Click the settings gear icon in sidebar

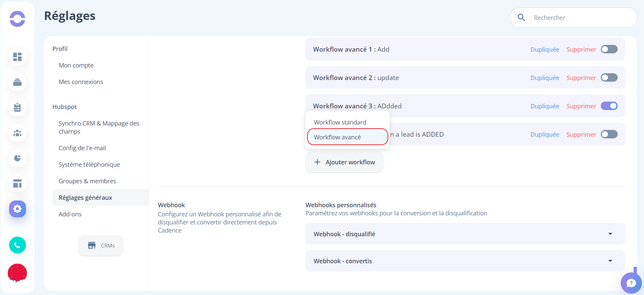click(18, 209)
